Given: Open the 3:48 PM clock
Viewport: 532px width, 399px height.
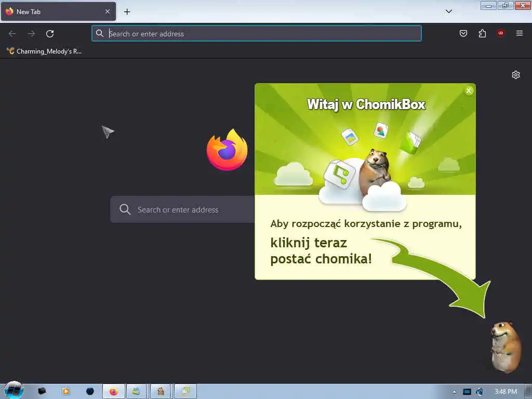Looking at the screenshot, I should [506, 392].
